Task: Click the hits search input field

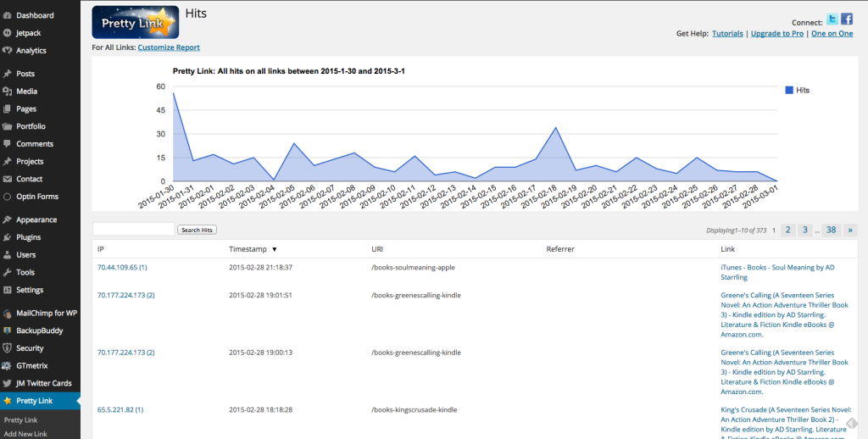Action: (133, 230)
